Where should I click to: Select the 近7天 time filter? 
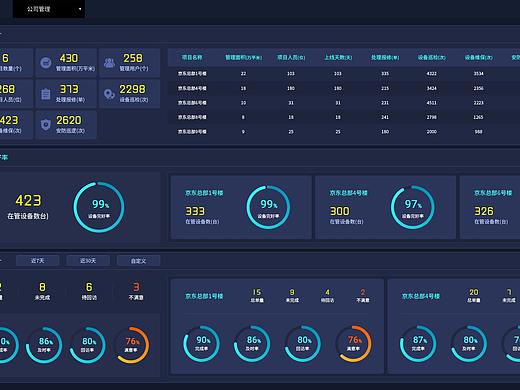(38, 261)
